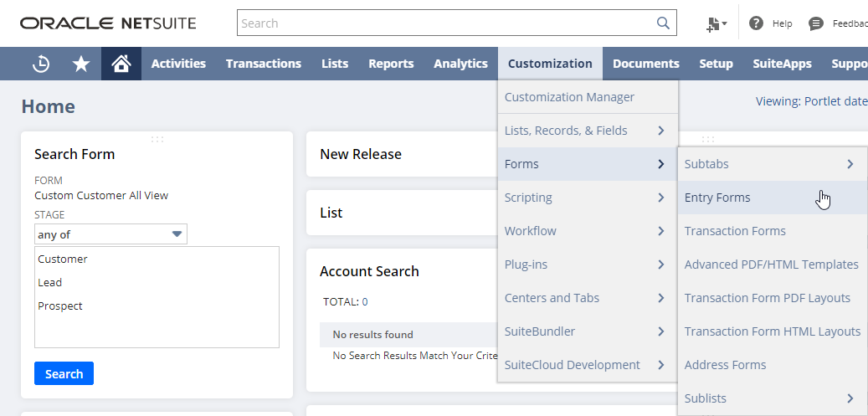Go to Home via house icon
The width and height of the screenshot is (868, 416).
[121, 64]
